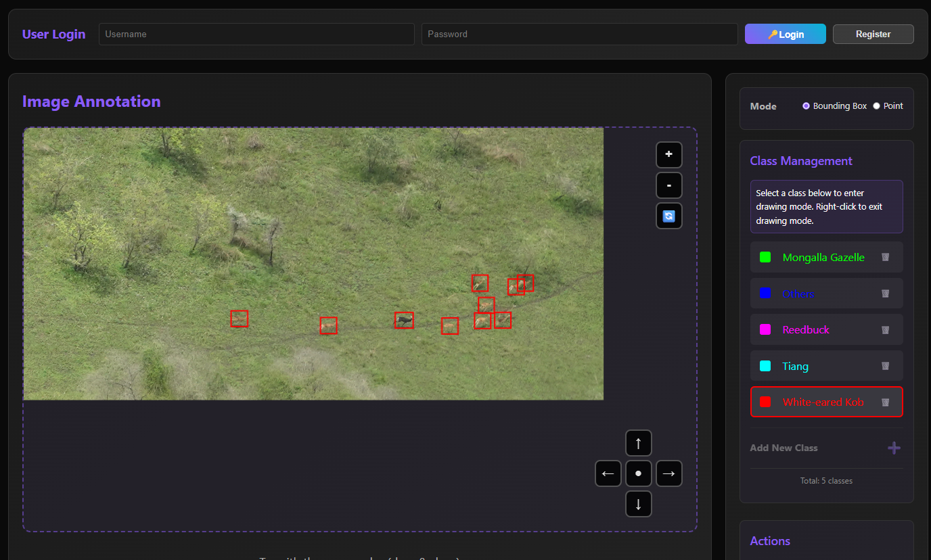This screenshot has width=931, height=560.
Task: Click the center dot in the pan controls
Action: coord(638,473)
